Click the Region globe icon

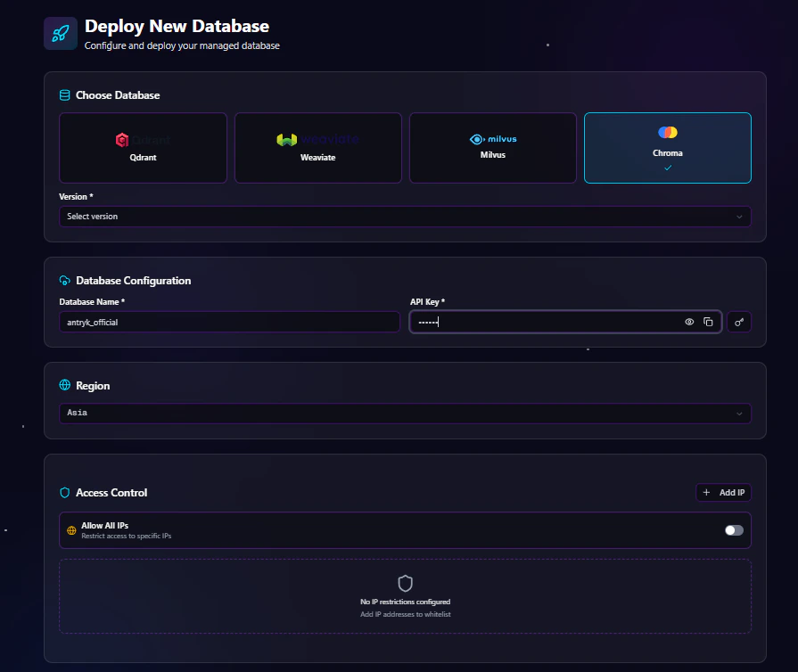(x=64, y=385)
